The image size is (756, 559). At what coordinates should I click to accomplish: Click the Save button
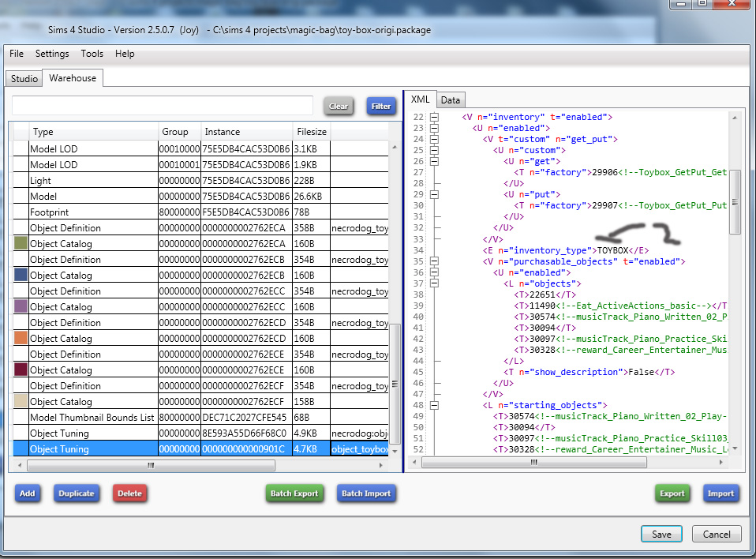661,535
